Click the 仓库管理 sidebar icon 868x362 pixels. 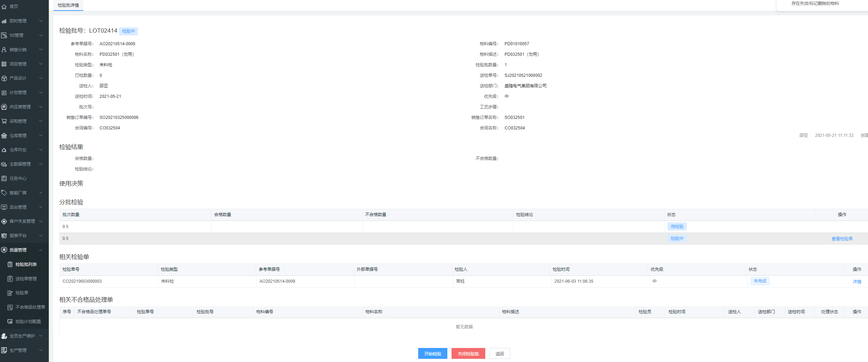(x=4, y=136)
